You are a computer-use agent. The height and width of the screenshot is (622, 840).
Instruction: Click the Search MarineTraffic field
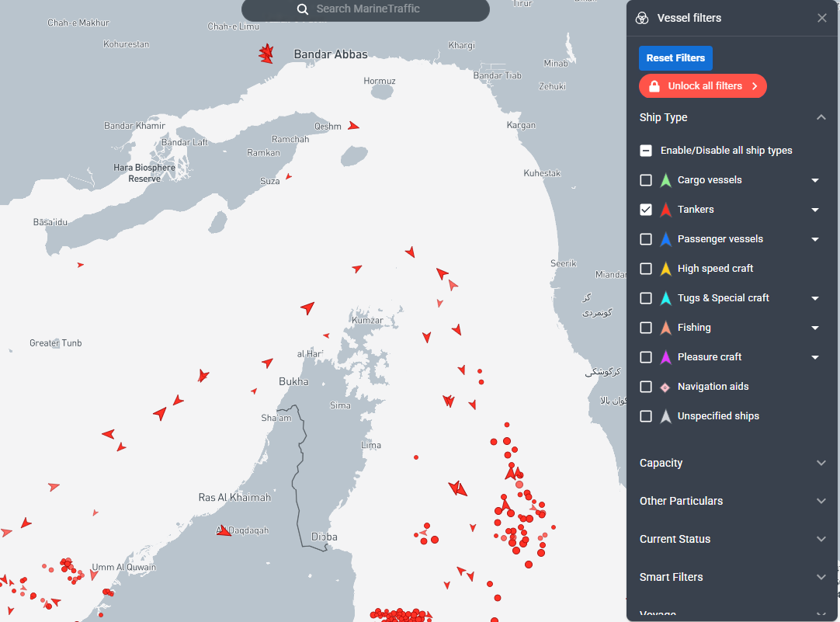click(x=366, y=9)
